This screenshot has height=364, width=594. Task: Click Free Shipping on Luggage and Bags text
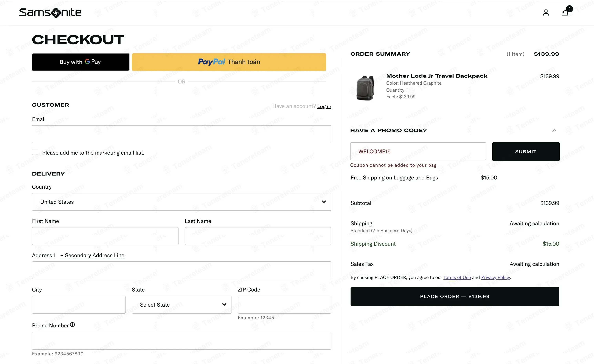[394, 178]
